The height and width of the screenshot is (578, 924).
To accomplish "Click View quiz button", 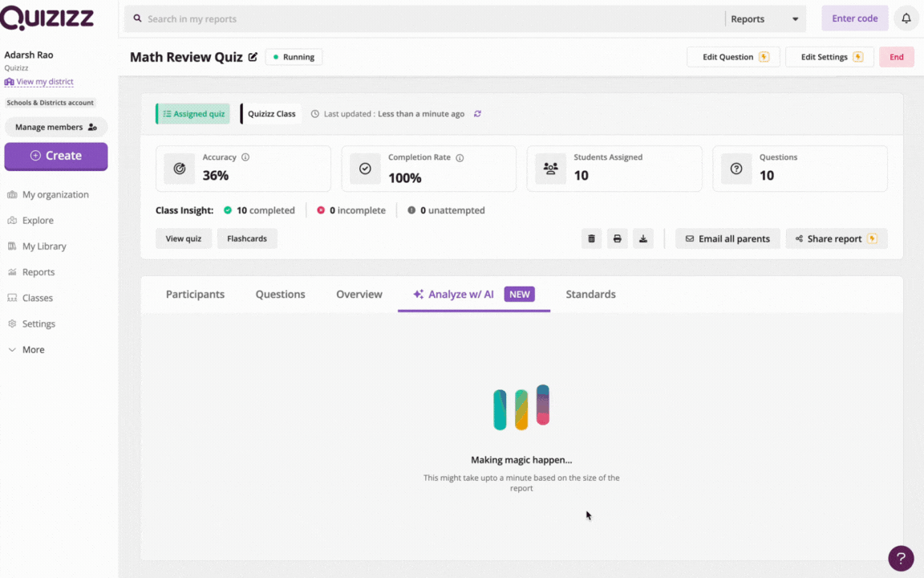I will 184,239.
